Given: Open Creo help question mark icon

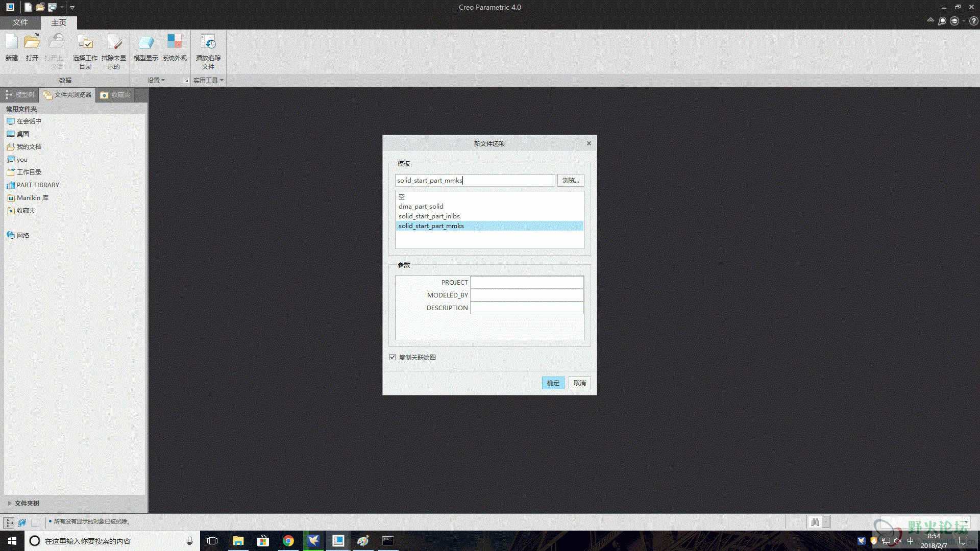Looking at the screenshot, I should click(x=974, y=21).
